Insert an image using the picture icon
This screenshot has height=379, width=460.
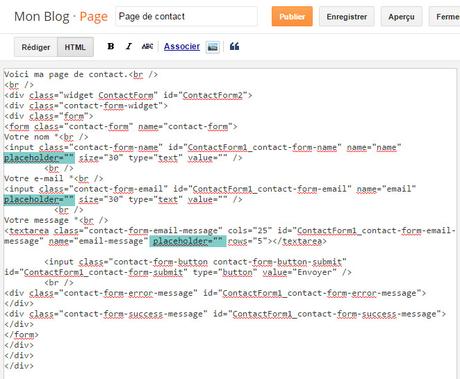coord(213,47)
